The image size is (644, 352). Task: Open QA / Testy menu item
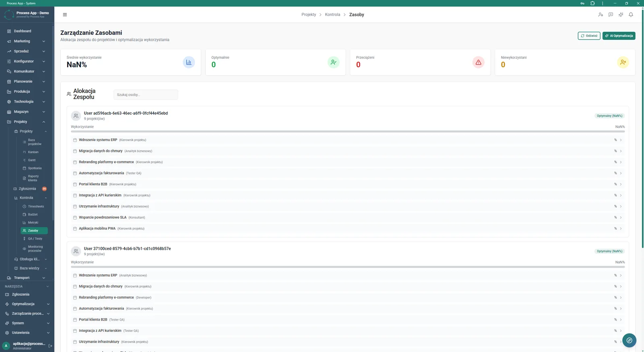[x=34, y=238]
